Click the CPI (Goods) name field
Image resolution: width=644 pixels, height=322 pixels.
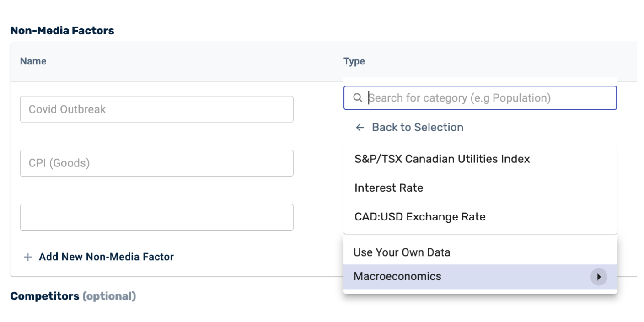[x=156, y=163]
